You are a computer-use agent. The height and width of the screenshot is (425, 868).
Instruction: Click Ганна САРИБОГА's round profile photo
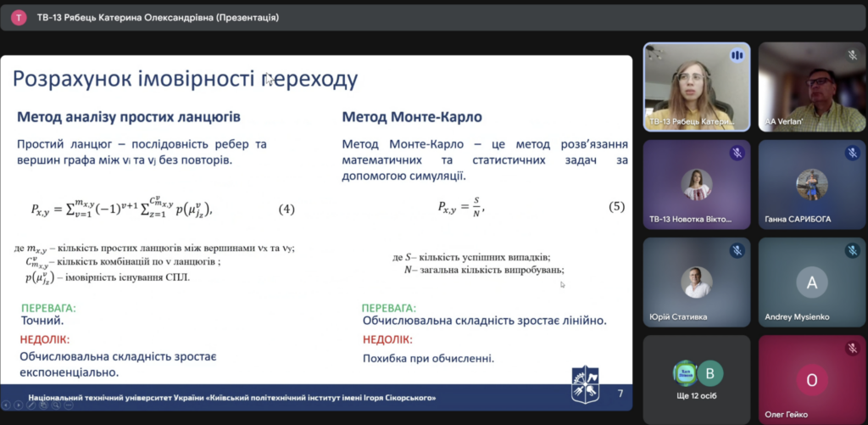click(811, 185)
